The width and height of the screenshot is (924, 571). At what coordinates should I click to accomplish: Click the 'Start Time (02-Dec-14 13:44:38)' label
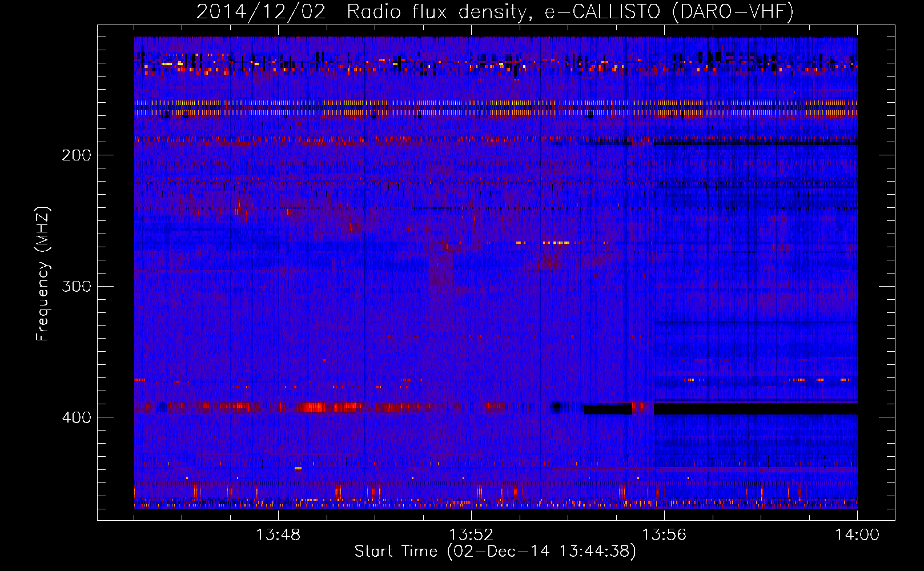pos(495,552)
